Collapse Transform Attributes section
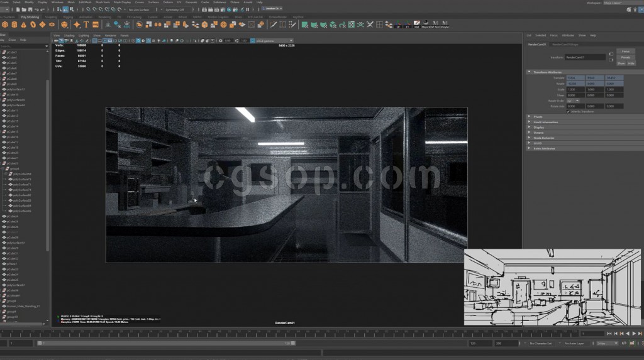644x360 pixels. [x=529, y=72]
